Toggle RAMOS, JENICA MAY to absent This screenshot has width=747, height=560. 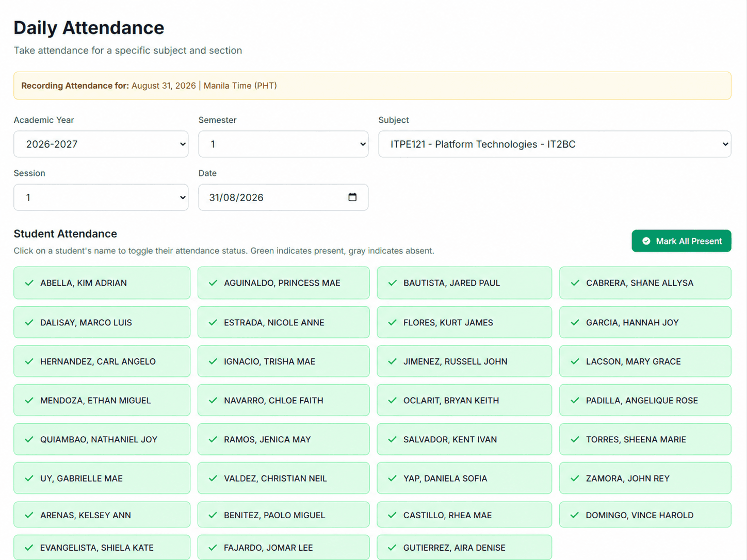[284, 439]
